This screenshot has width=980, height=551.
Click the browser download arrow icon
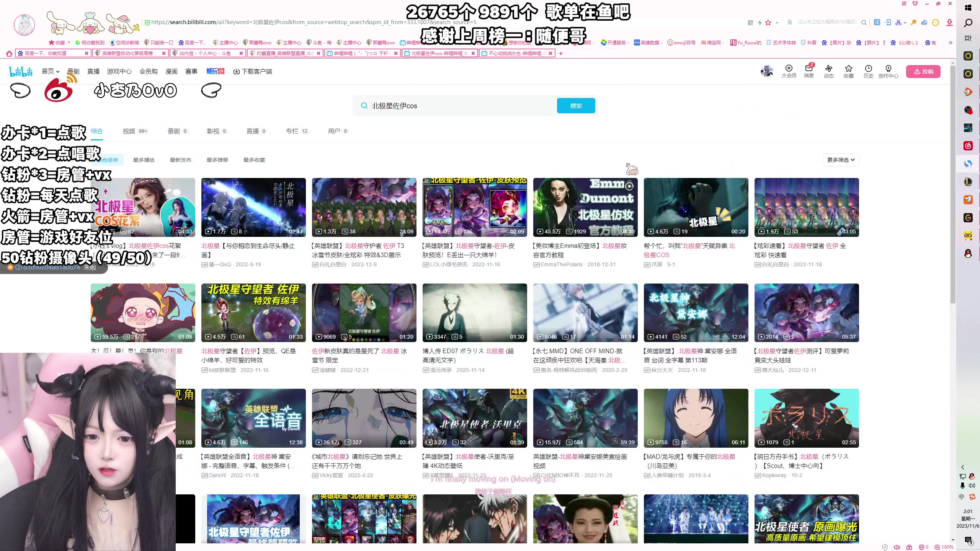tap(949, 23)
